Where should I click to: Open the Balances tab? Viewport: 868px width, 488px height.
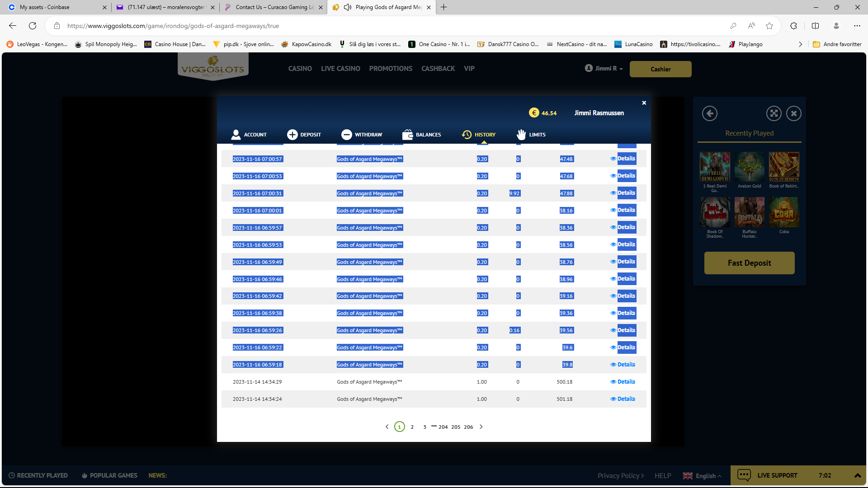[421, 135]
